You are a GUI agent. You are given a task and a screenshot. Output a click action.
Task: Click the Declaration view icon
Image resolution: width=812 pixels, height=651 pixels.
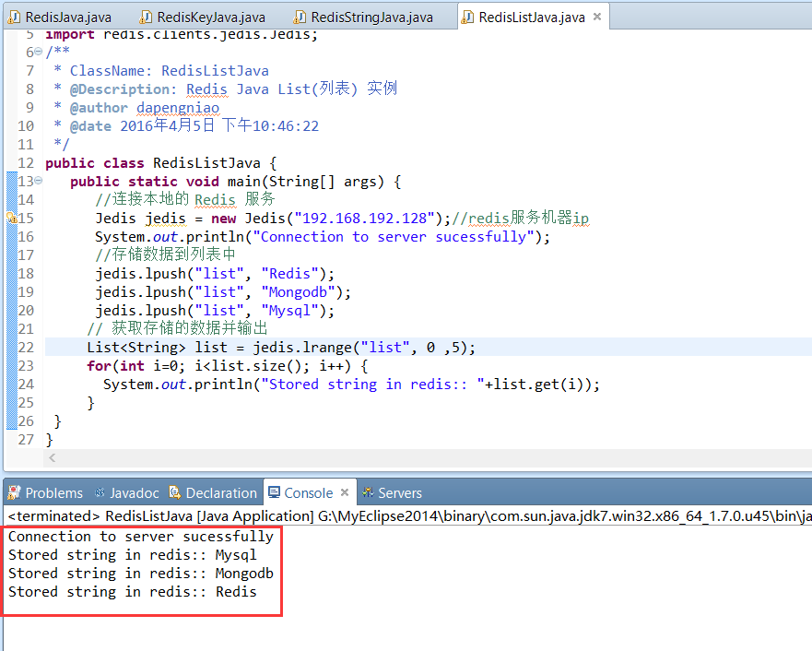coord(175,493)
